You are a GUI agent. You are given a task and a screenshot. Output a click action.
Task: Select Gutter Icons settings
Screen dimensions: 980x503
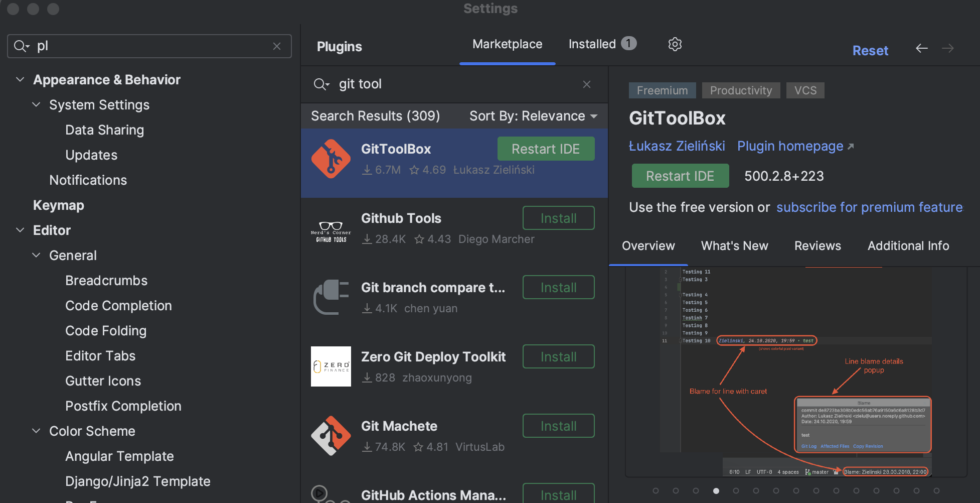click(x=103, y=381)
